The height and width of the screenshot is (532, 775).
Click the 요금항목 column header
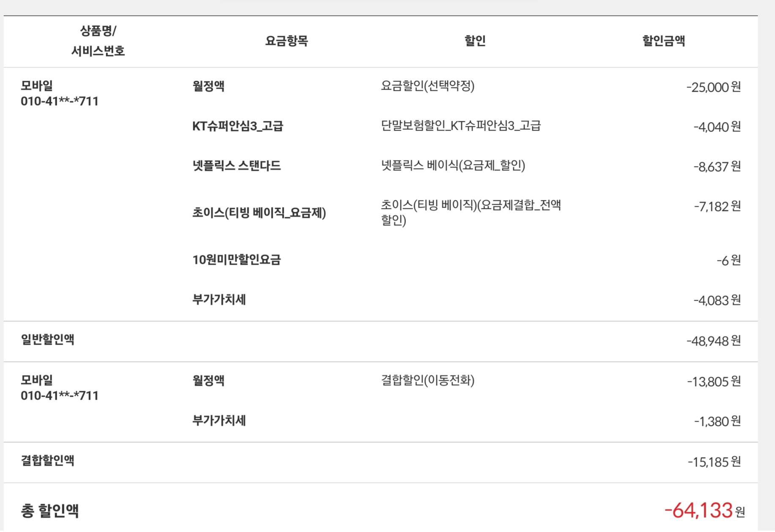[286, 41]
